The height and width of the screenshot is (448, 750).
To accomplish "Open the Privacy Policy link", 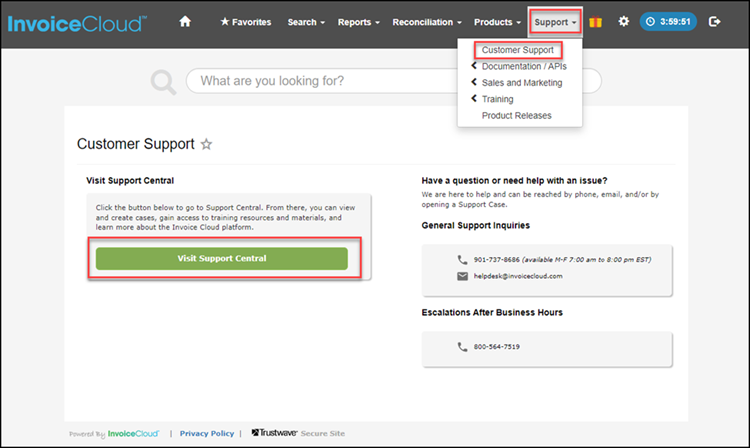I will [x=207, y=433].
